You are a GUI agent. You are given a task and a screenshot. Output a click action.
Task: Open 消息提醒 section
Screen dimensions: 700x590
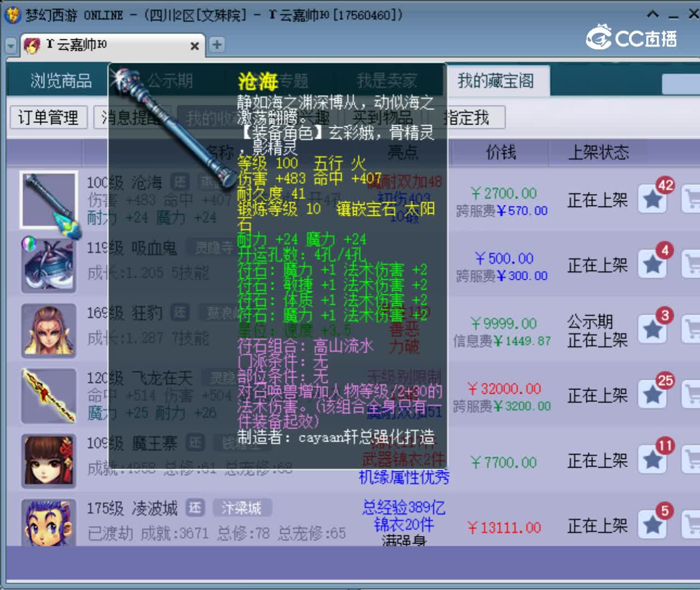(x=131, y=117)
